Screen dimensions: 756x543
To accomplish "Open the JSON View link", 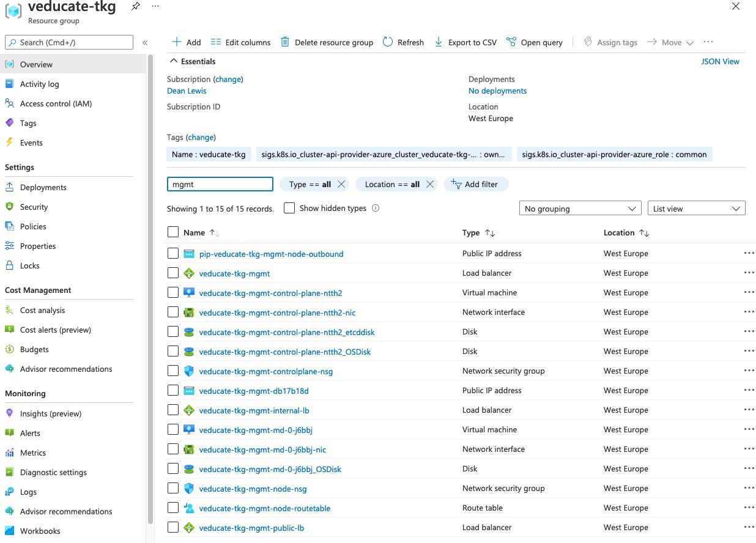I will coord(720,61).
